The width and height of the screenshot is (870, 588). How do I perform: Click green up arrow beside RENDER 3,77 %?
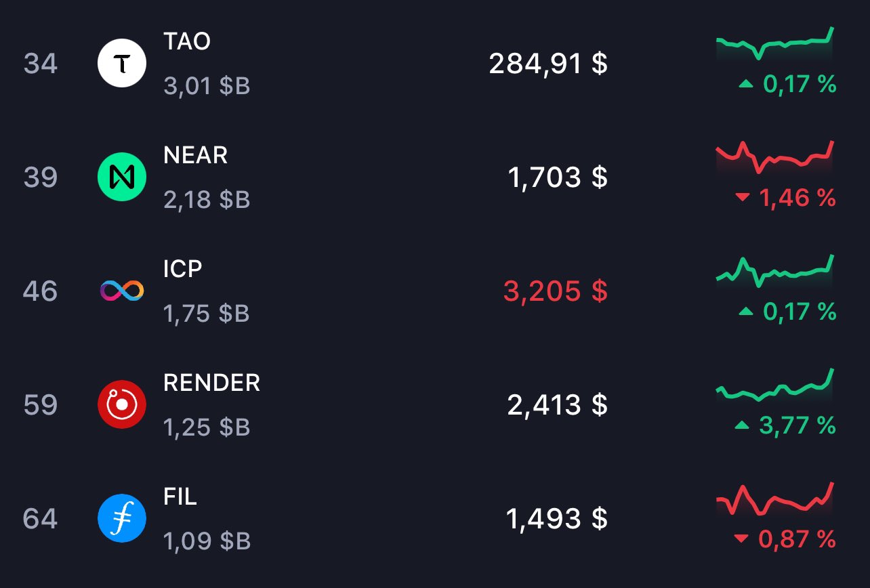[743, 425]
